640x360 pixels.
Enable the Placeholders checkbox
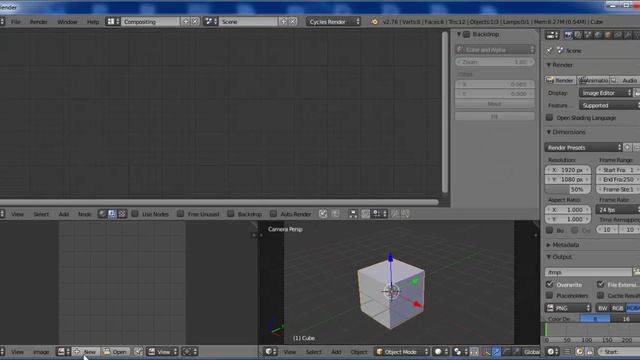(549, 295)
